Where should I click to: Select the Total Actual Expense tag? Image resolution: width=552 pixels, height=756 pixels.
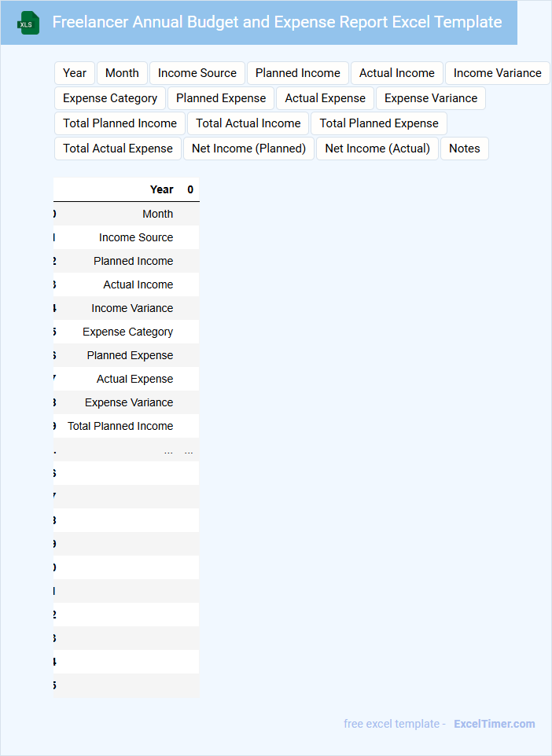pos(118,149)
